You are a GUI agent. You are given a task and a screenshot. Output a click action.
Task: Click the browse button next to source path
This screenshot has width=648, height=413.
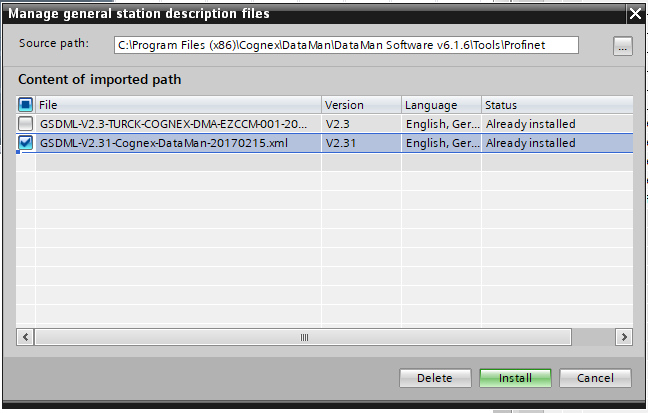623,46
